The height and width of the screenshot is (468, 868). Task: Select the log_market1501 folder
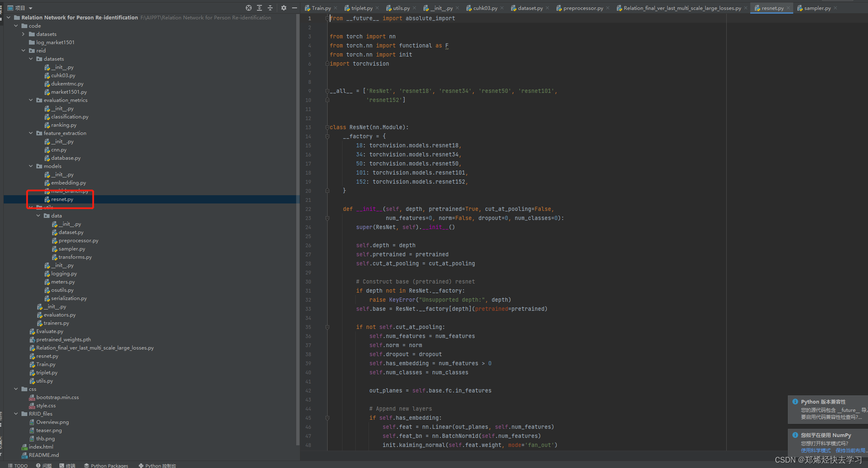point(55,42)
